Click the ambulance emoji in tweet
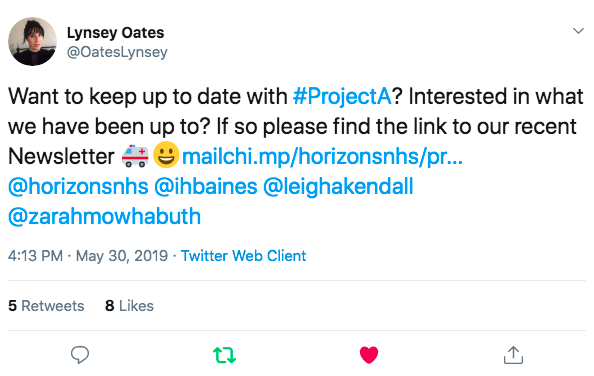 click(135, 156)
